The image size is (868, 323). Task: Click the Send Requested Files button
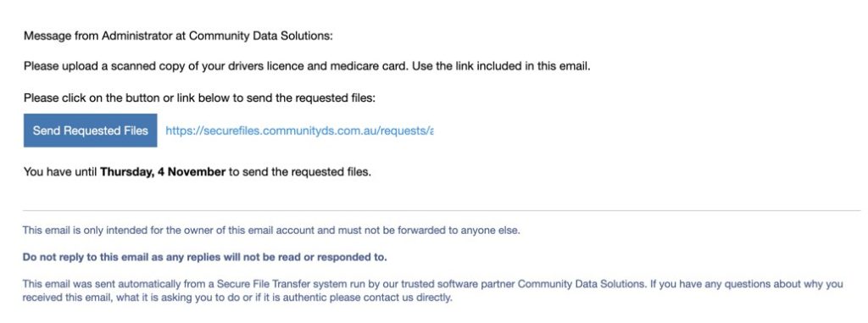click(90, 131)
